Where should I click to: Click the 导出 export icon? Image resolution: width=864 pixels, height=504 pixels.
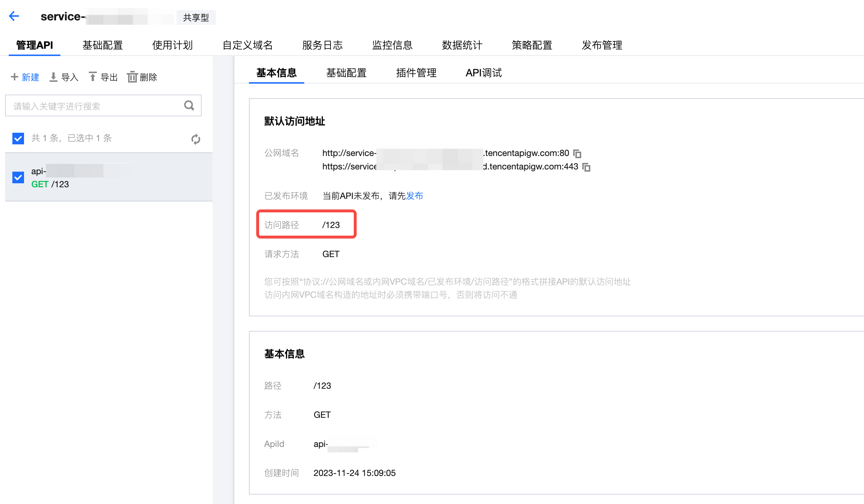tap(93, 77)
